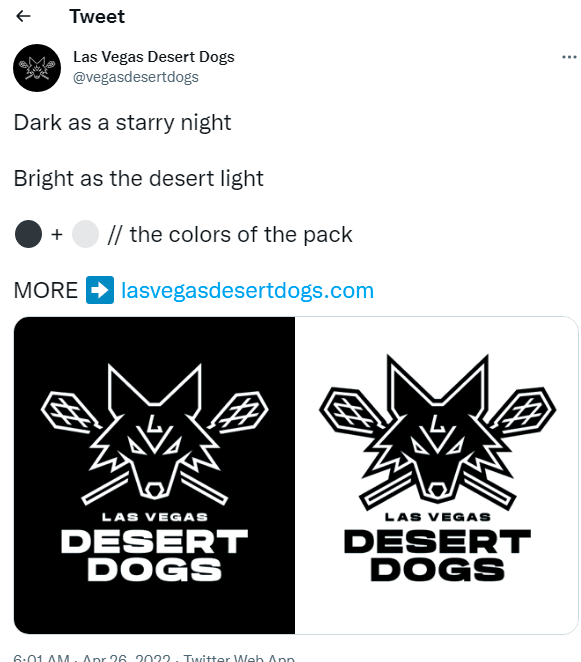This screenshot has height=662, width=581.
Task: Open Las Vegas Desert Dogs profile avatar
Action: point(37,68)
